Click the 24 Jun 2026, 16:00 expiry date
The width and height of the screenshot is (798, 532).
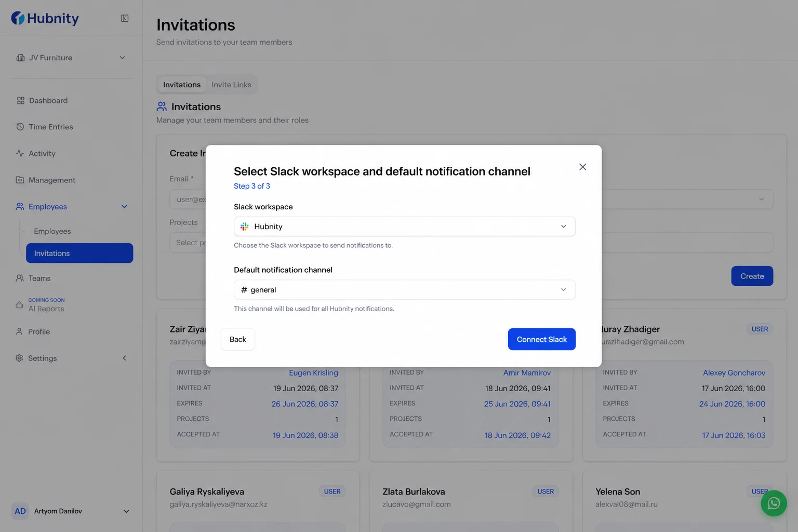tap(732, 404)
